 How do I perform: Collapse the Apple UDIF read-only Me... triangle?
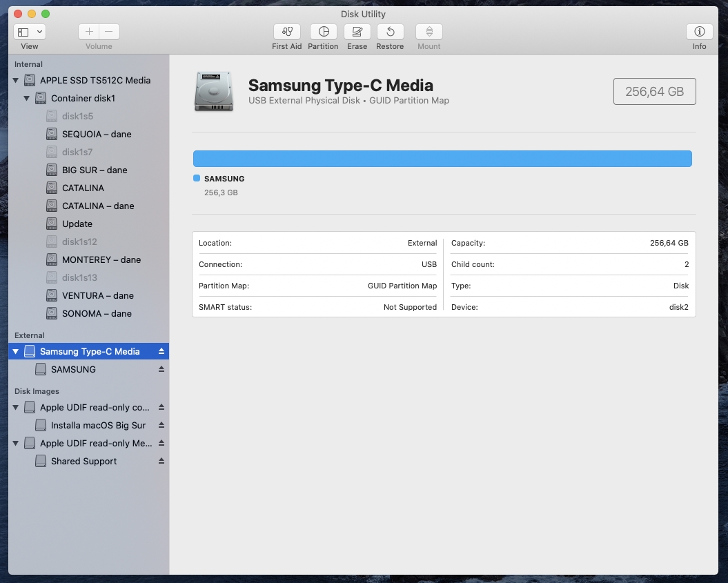click(x=16, y=443)
